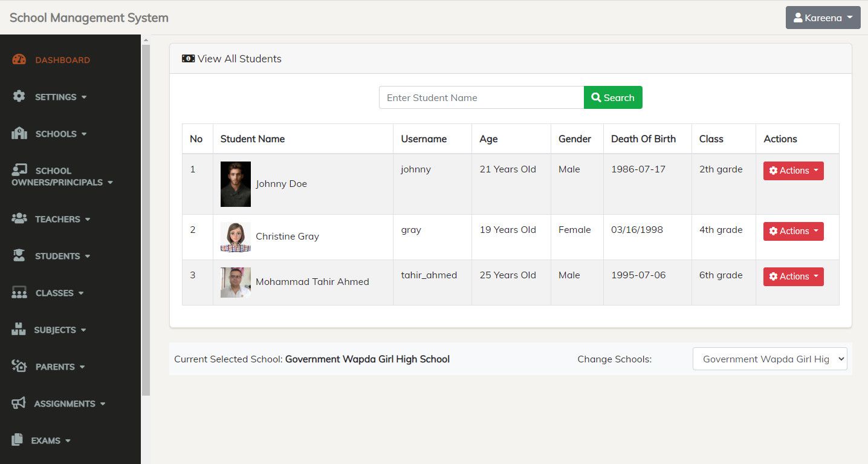The image size is (868, 464).
Task: Click the Classes icon in sidebar
Action: point(19,293)
